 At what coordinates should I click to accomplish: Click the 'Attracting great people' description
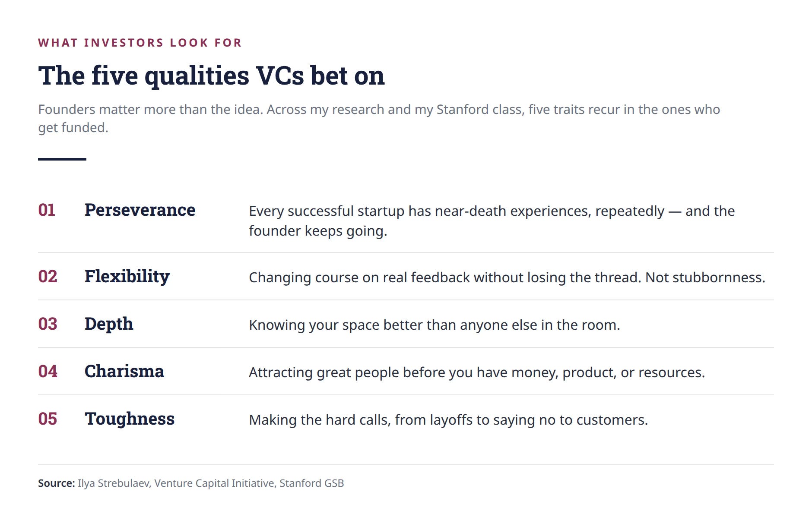pos(477,372)
